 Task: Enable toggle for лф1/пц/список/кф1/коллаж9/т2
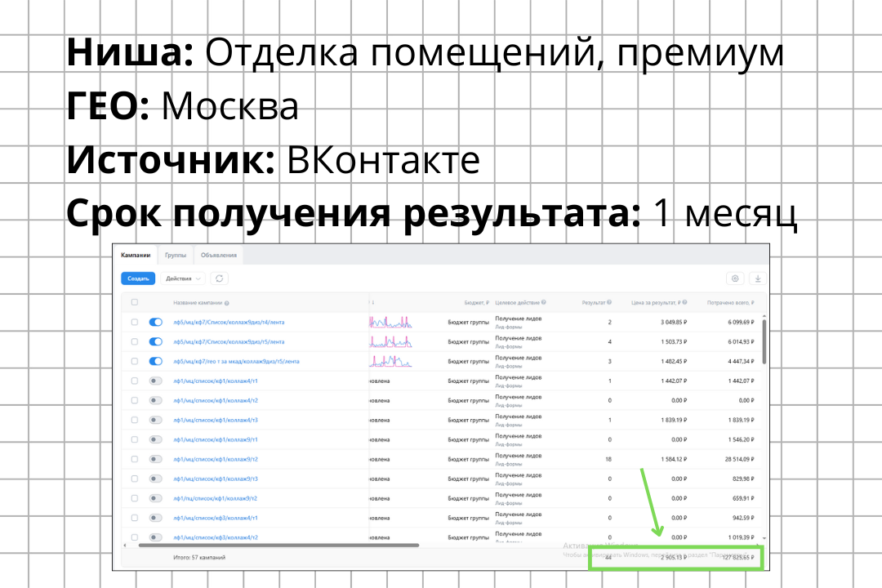coord(156,498)
